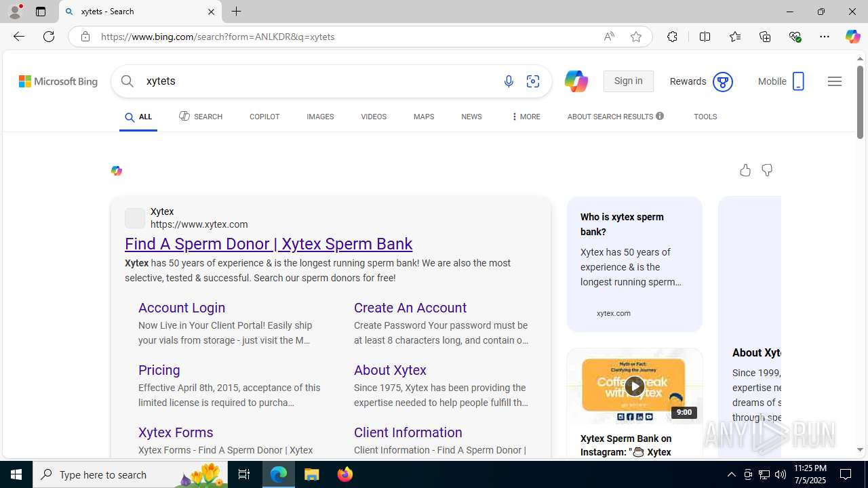
Task: Switch to the NEWS tab
Action: tap(471, 117)
